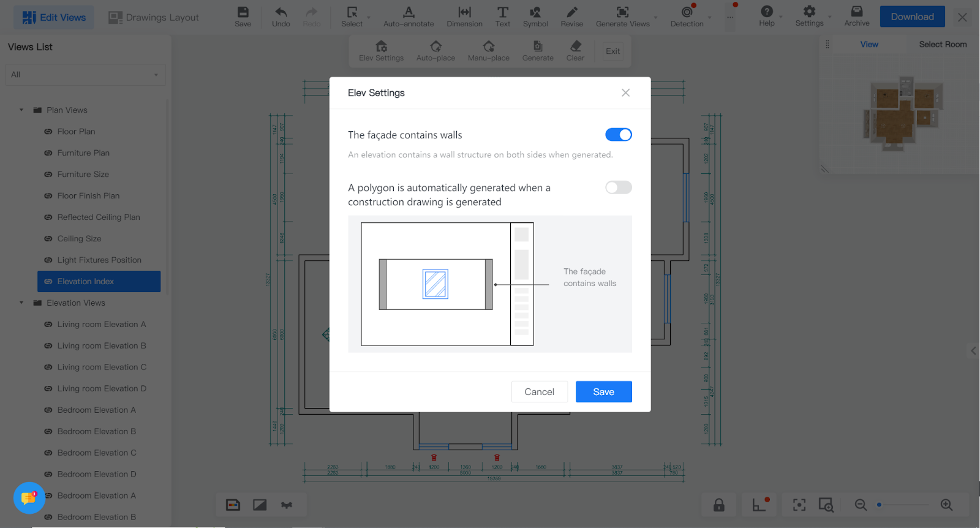This screenshot has width=980, height=528.
Task: Cancel the Elev Settings dialog
Action: point(539,392)
